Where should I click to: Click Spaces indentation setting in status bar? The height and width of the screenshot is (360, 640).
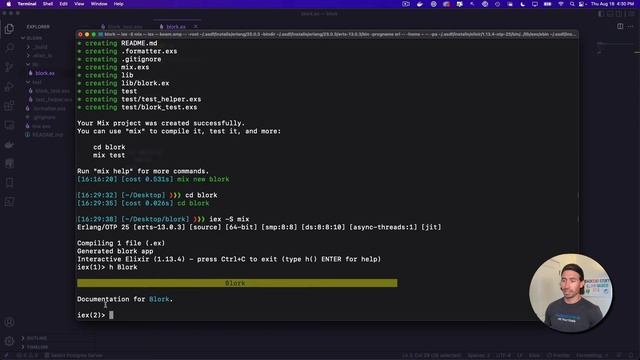478,356
